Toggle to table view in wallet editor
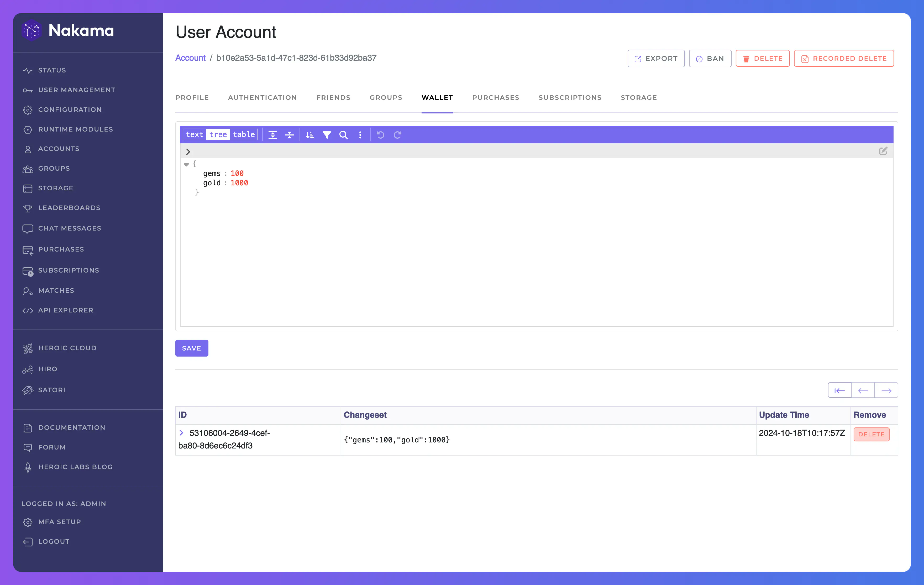Viewport: 924px width, 585px height. (x=244, y=135)
